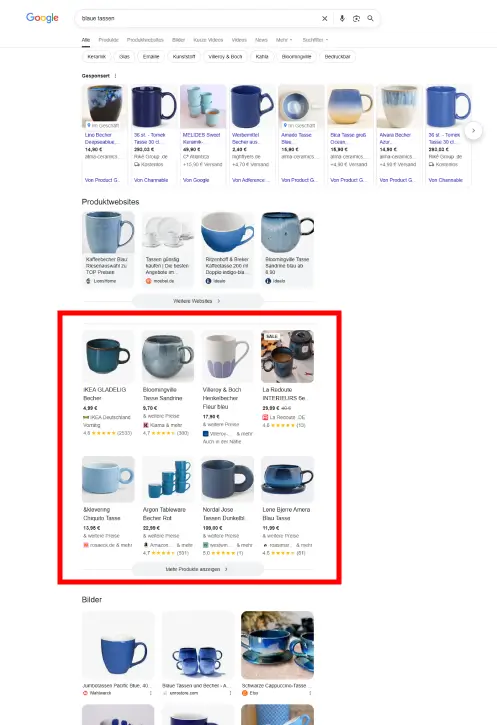497x725 pixels.
Task: Select the Bedruckbar filter chip
Action: (337, 56)
